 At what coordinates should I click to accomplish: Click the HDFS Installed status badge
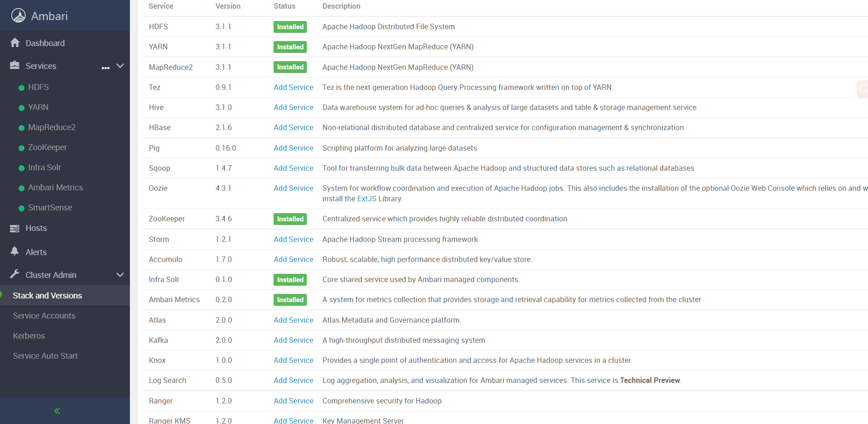pos(290,27)
